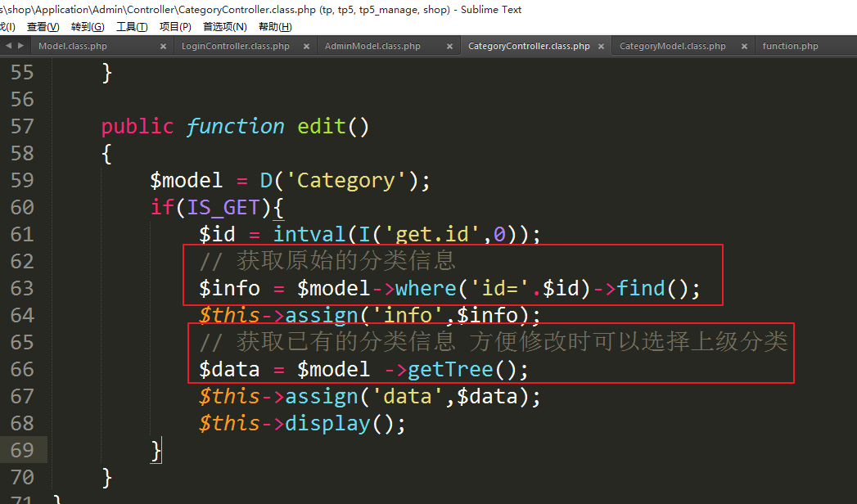
Task: Close the CategoryModel.class.php tab
Action: (x=743, y=47)
